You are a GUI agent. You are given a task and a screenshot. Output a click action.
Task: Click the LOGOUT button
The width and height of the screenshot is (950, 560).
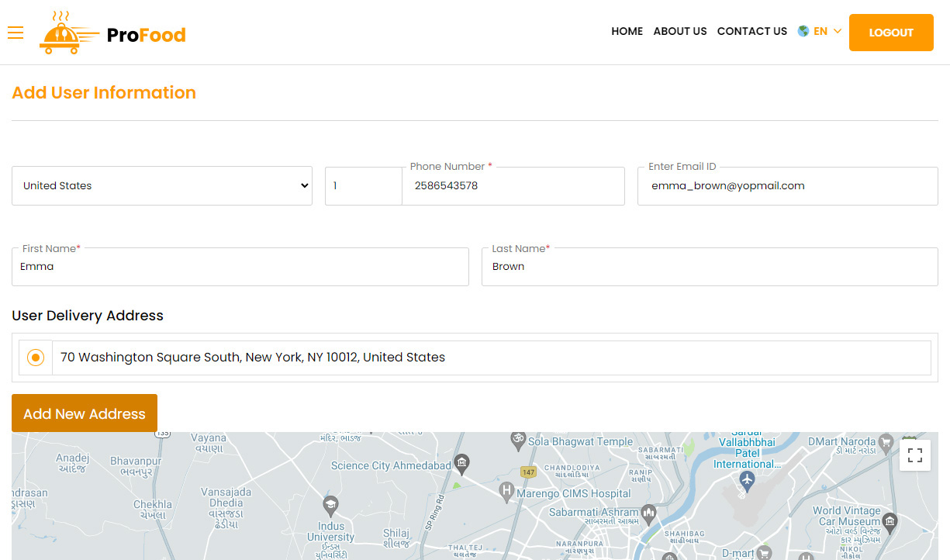[891, 33]
